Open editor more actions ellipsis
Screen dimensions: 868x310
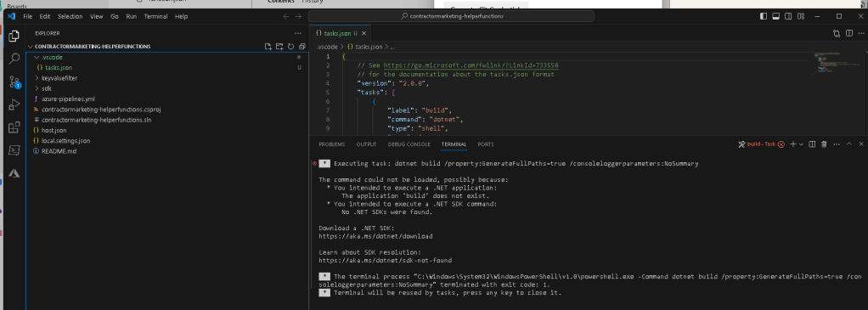[x=861, y=33]
